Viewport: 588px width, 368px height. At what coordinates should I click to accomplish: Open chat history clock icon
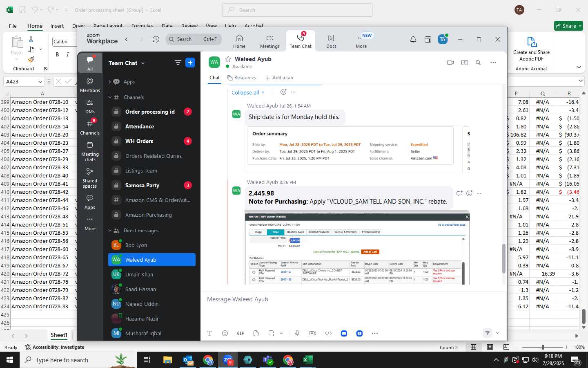(x=156, y=39)
